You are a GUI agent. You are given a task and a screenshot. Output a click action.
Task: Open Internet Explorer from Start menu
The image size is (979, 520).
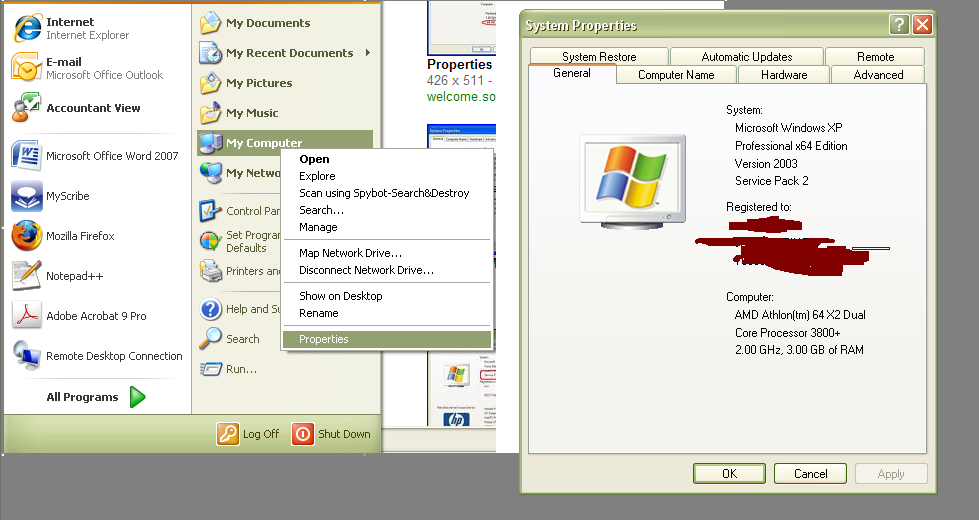coord(27,28)
